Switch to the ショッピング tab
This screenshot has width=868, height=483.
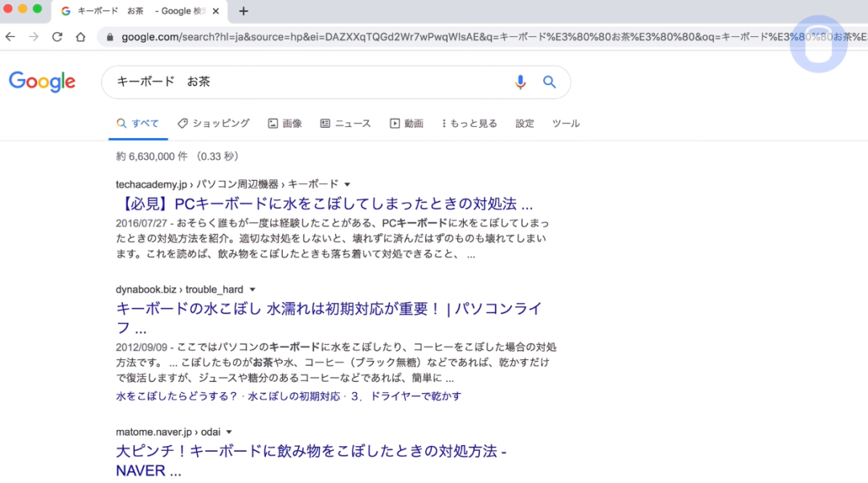(x=214, y=124)
